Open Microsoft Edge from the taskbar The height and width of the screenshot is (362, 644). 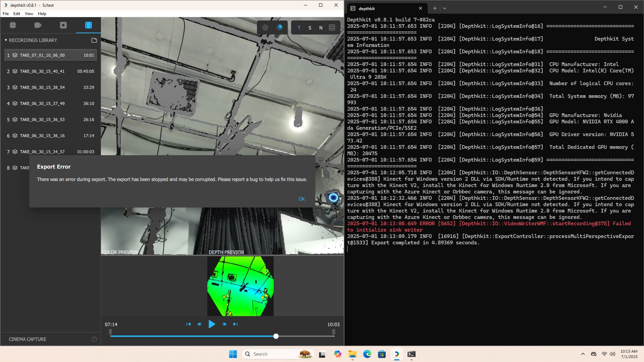[x=367, y=354]
